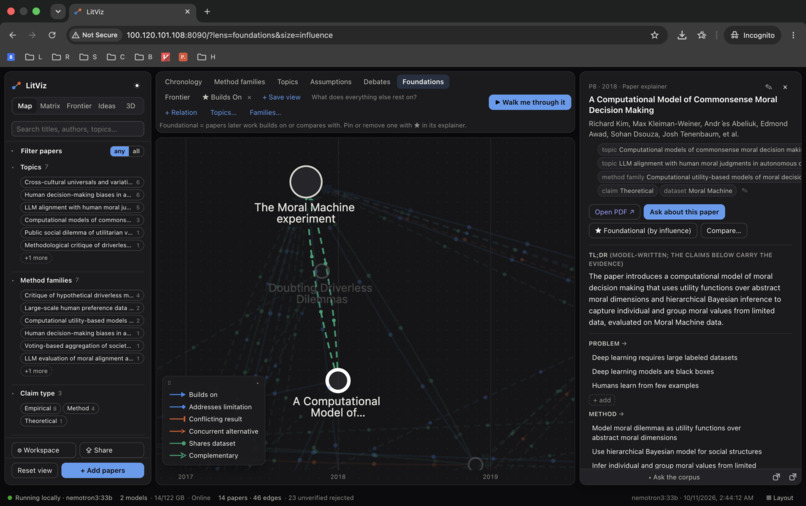
Task: Open the Families... dropdown in toolbar
Action: (265, 113)
